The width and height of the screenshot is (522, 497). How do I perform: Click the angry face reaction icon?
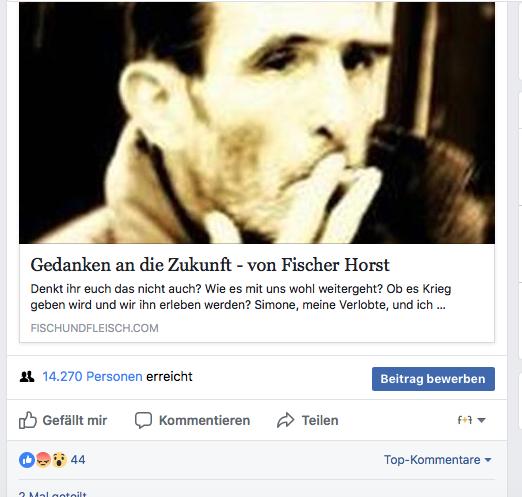pyautogui.click(x=43, y=460)
